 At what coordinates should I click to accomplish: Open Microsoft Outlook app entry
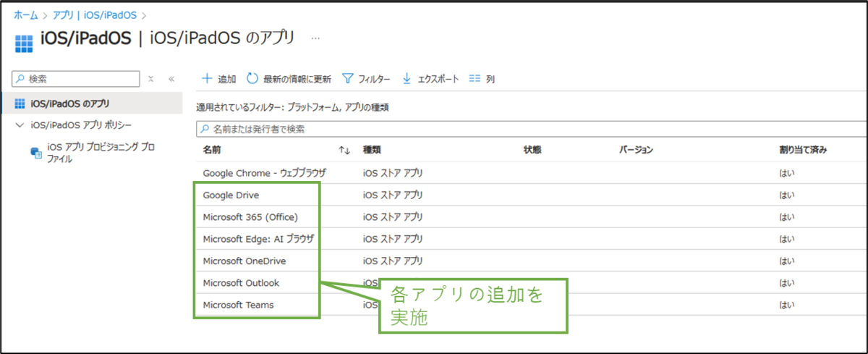click(241, 283)
